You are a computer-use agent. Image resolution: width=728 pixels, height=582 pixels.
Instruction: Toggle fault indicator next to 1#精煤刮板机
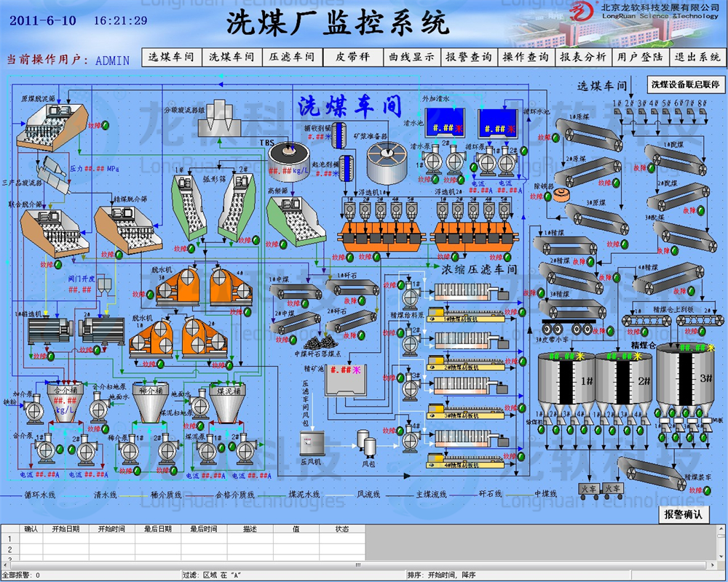pos(521,311)
